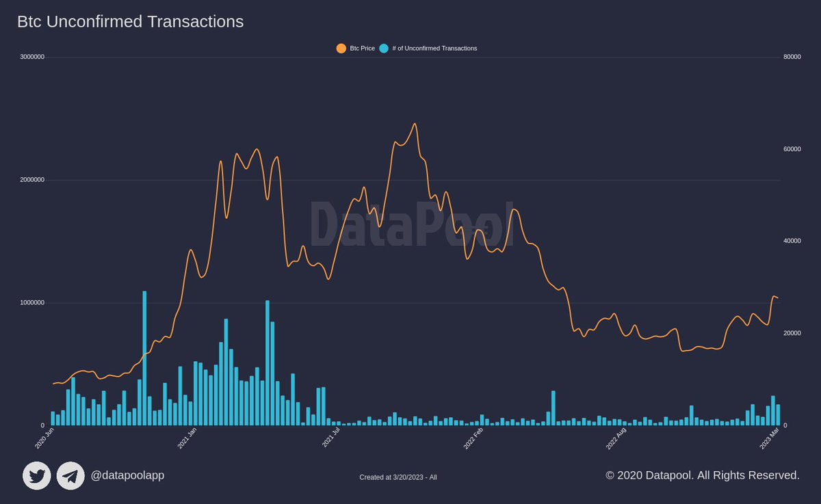Click the 3000000 left axis label

(31, 57)
